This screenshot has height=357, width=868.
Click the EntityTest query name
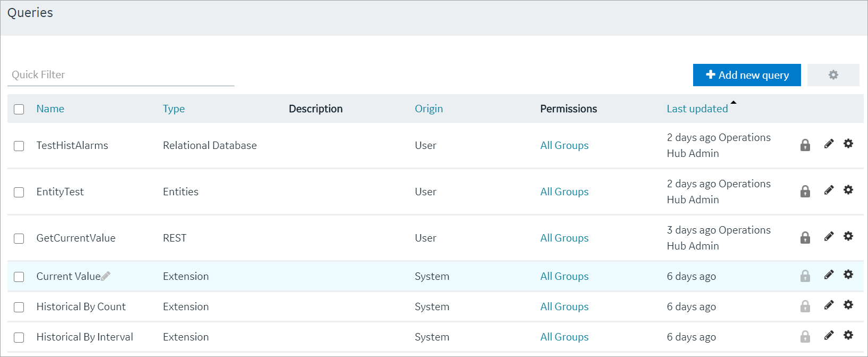pos(60,192)
